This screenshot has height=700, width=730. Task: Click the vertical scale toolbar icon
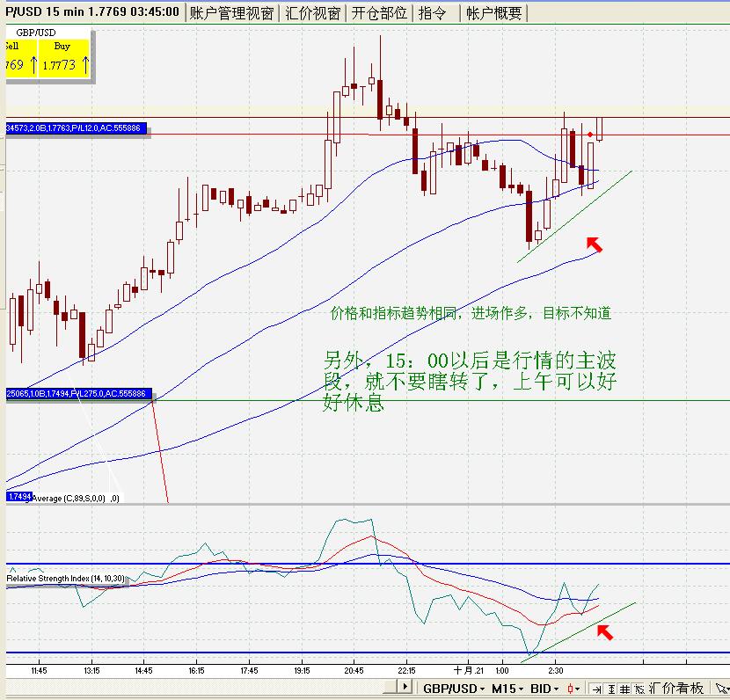click(610, 689)
